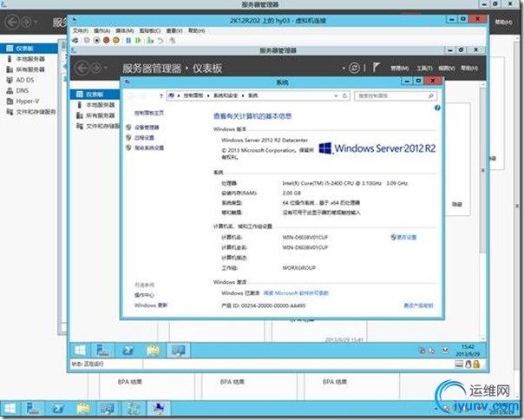Open 远程设置 link in System window
Screen dimensions: 524x420
click(144, 138)
